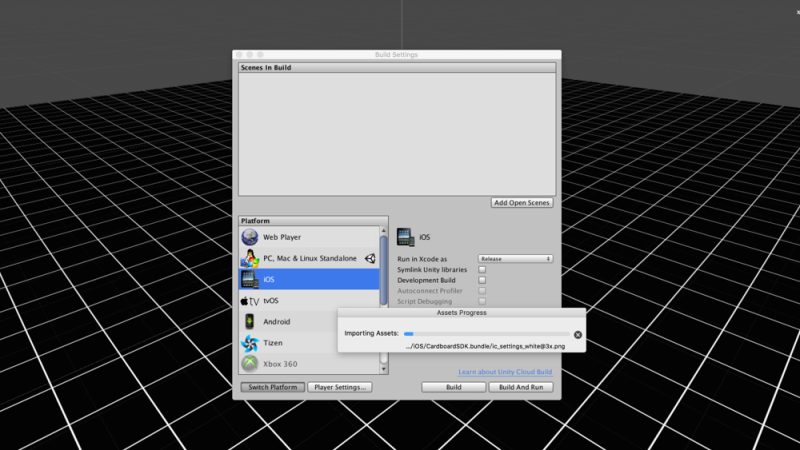Click the Web Player globe icon

point(249,237)
